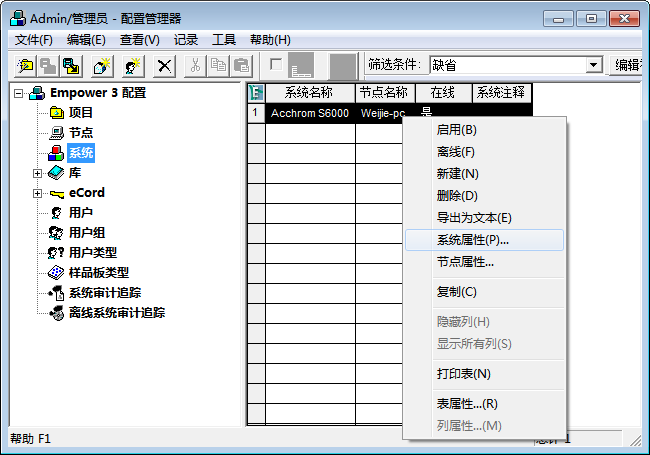The width and height of the screenshot is (650, 455).
Task: Select 导出为文本(E) in context menu
Action: coord(474,218)
